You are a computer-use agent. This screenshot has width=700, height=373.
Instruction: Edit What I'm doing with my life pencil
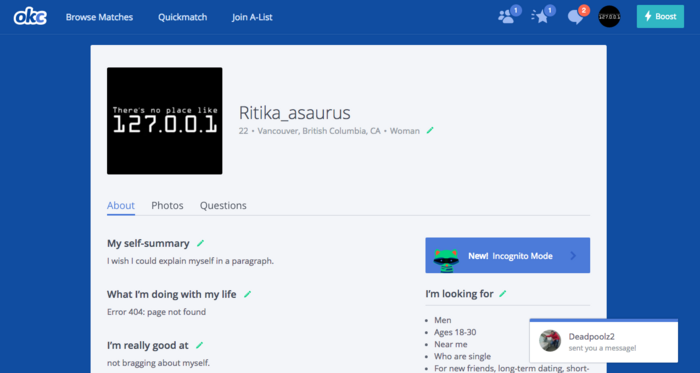tap(247, 294)
